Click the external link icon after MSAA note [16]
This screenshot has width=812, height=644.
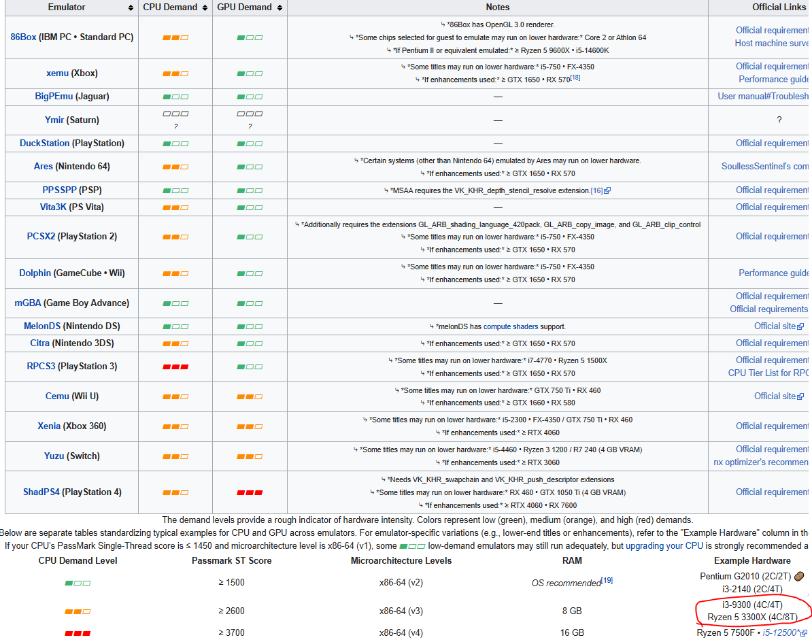(x=607, y=190)
